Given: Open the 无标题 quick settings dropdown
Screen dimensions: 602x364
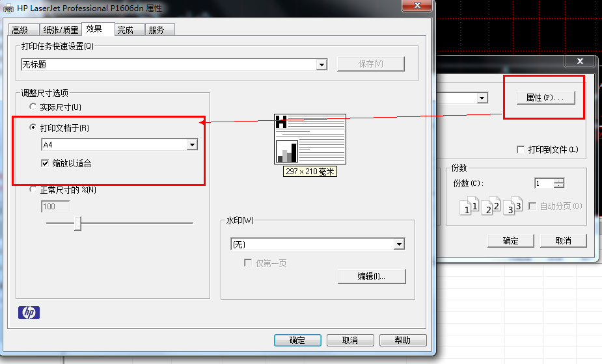Looking at the screenshot, I should click(x=321, y=64).
